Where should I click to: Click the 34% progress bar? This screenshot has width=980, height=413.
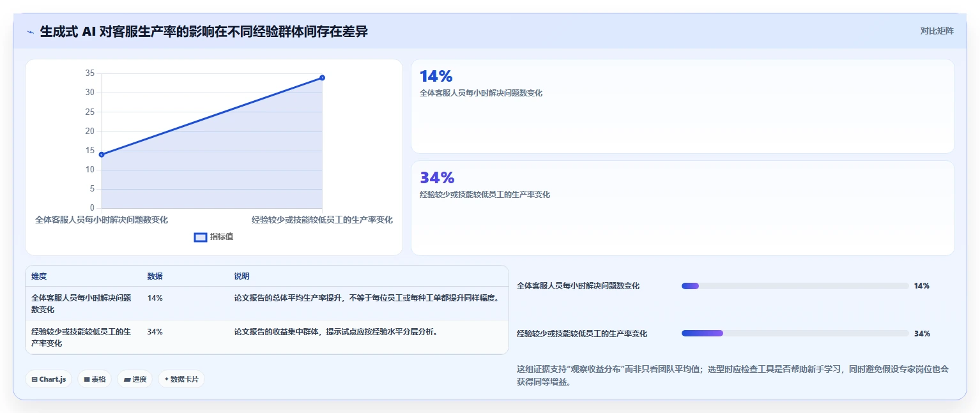[795, 333]
